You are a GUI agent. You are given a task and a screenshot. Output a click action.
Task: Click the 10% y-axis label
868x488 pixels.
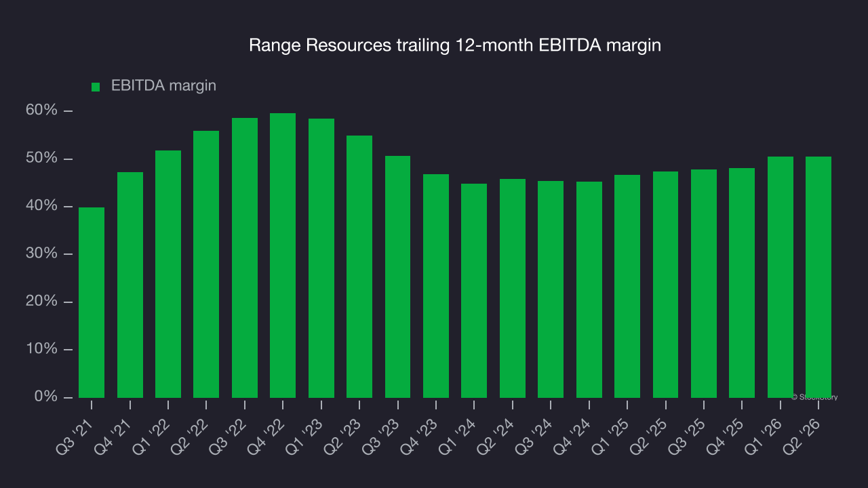tap(41, 349)
